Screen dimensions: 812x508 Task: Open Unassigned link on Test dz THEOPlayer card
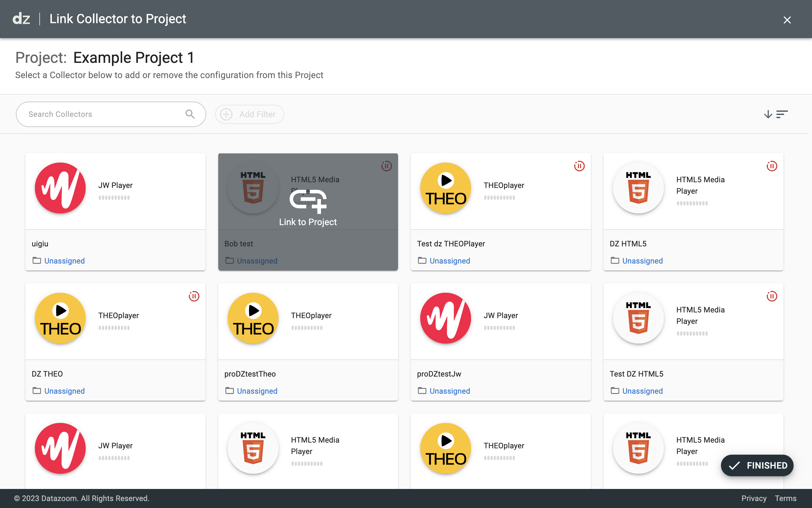click(450, 261)
